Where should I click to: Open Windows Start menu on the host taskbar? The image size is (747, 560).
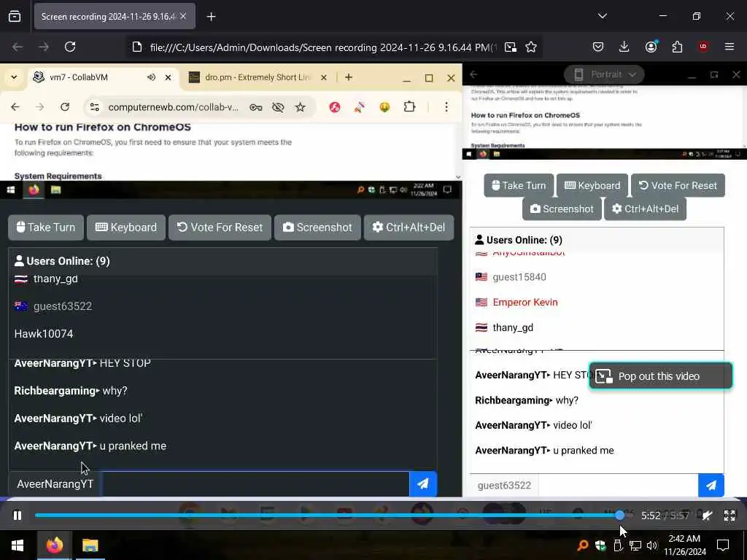pos(18,545)
